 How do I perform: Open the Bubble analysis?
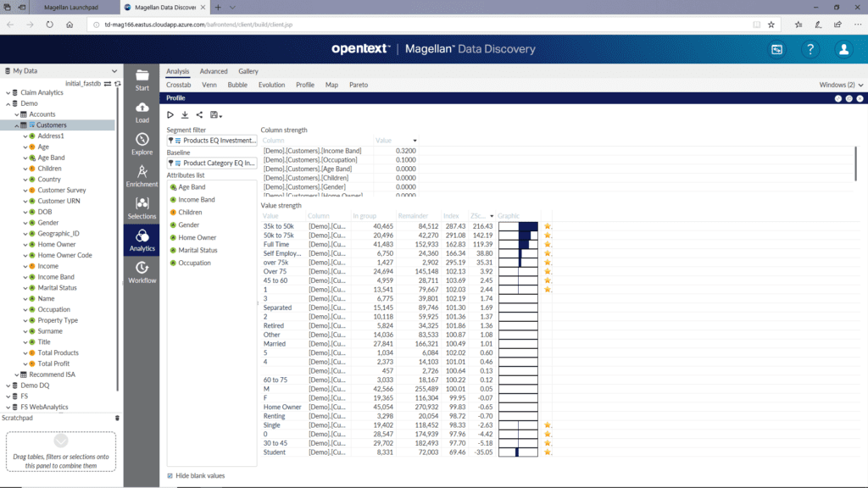pos(237,85)
